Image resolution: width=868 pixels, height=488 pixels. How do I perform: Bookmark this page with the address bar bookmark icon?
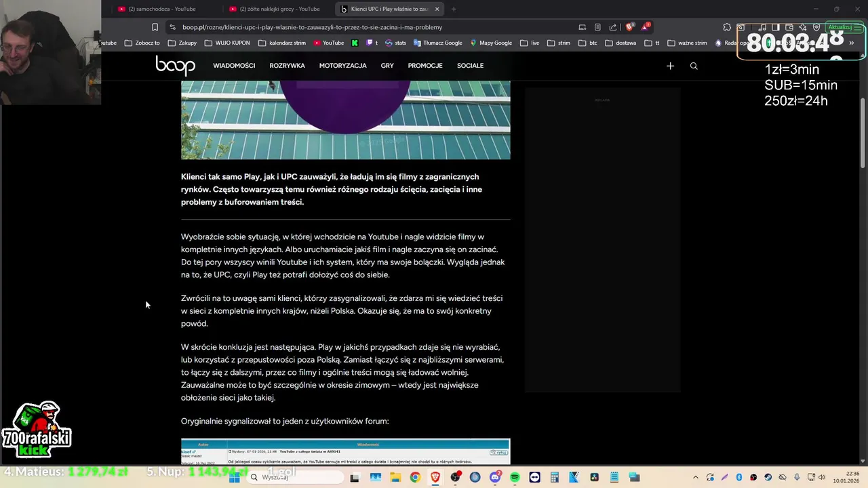pos(155,27)
